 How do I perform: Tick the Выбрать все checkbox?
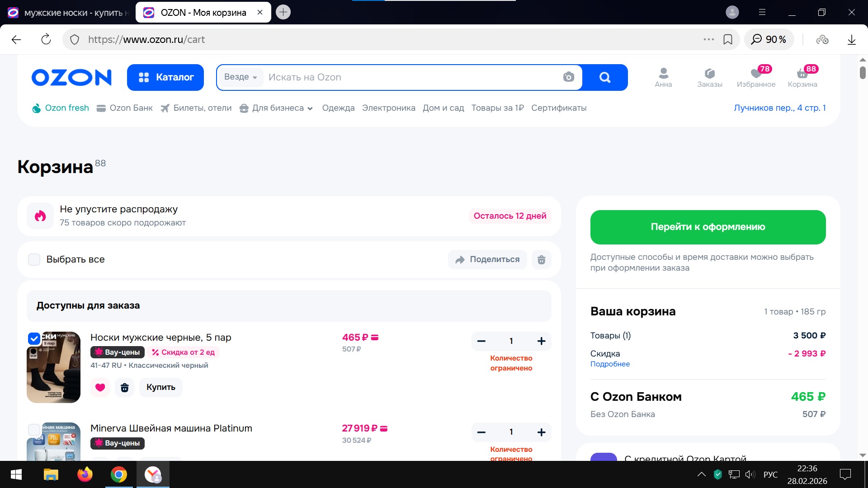pos(34,259)
